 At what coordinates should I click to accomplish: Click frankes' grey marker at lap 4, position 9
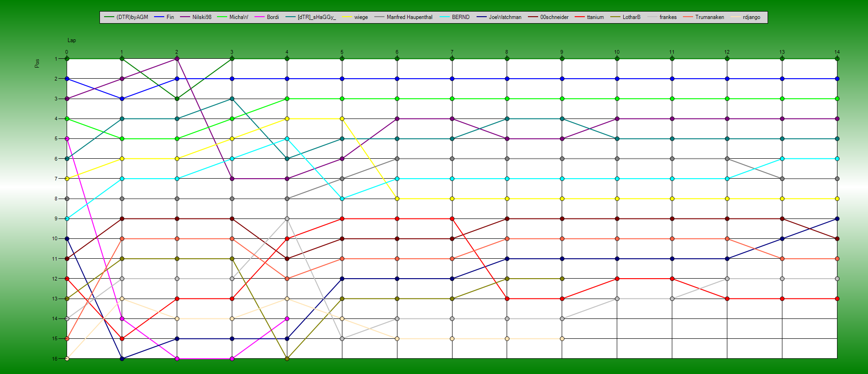pyautogui.click(x=287, y=218)
